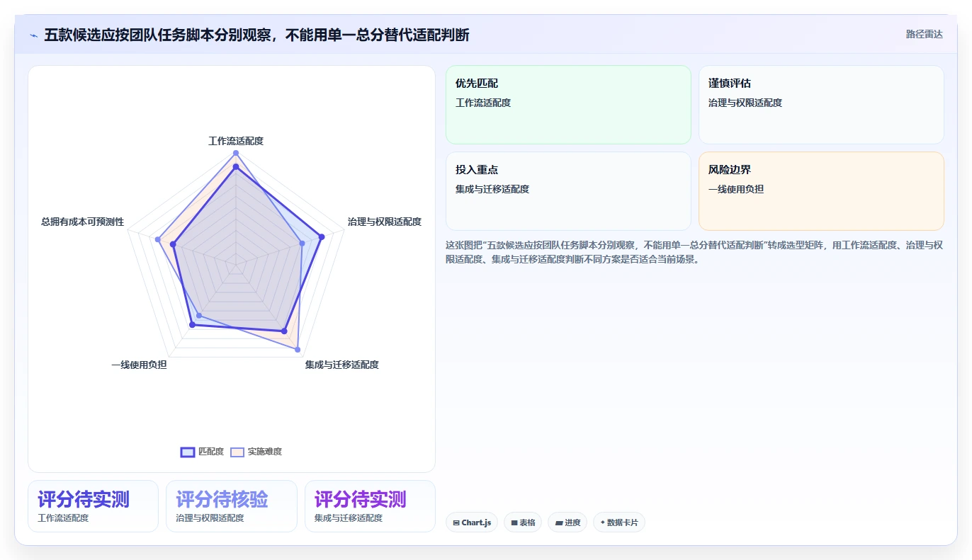Image resolution: width=972 pixels, height=560 pixels.
Task: Click 评分待实测 above 工作流适配度
Action: pyautogui.click(x=84, y=499)
